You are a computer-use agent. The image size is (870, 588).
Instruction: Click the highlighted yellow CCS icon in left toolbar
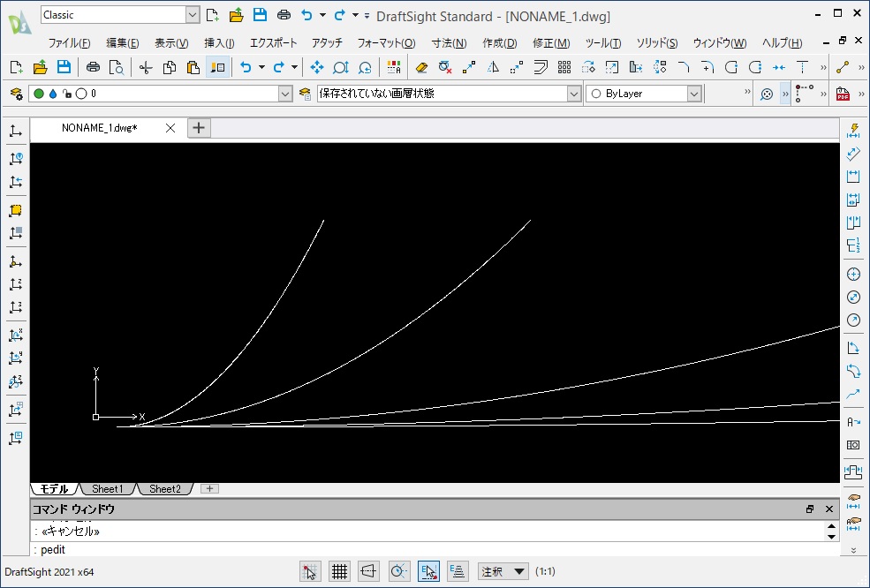pyautogui.click(x=16, y=210)
